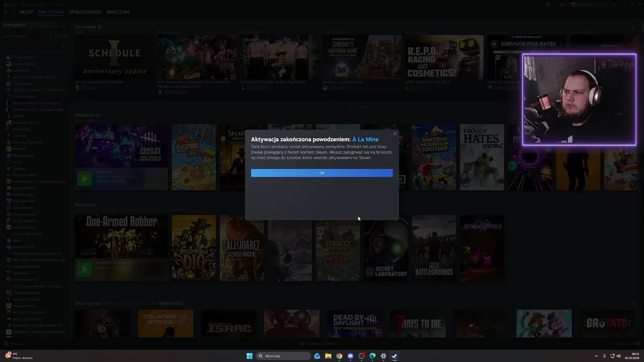Select Sons Of The Forest in list
The width and height of the screenshot is (644, 362).
[x=27, y=234]
